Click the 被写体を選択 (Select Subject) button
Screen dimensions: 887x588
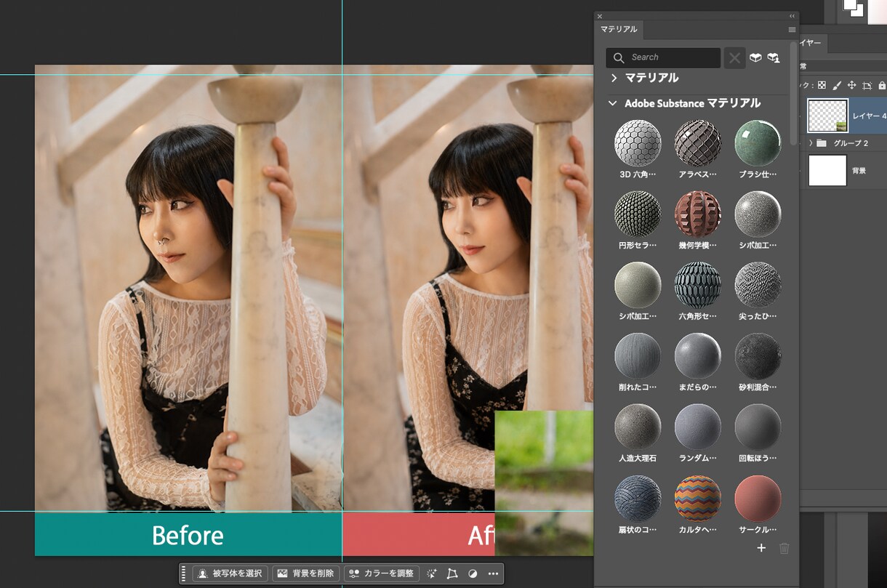tap(230, 573)
